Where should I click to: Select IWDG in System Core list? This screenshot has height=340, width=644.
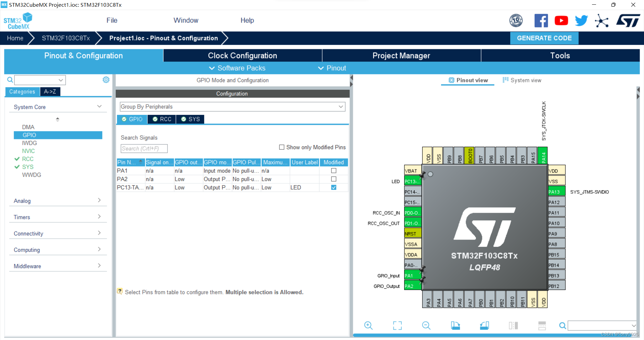click(30, 143)
